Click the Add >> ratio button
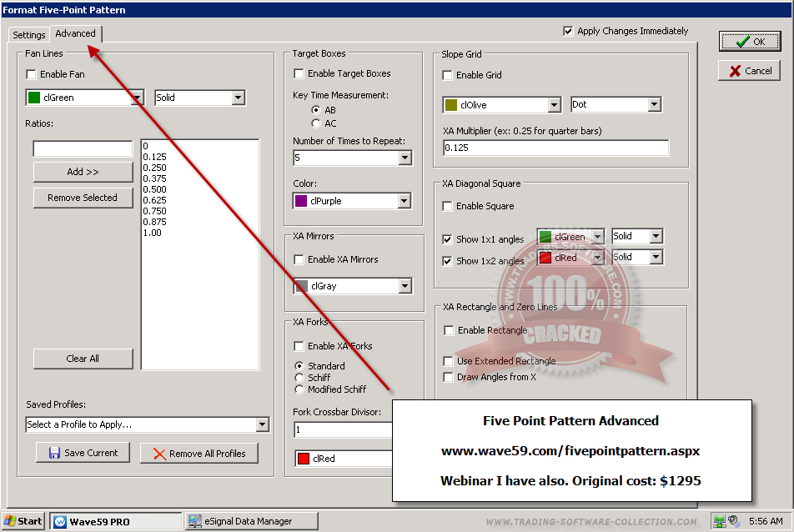 tap(83, 172)
